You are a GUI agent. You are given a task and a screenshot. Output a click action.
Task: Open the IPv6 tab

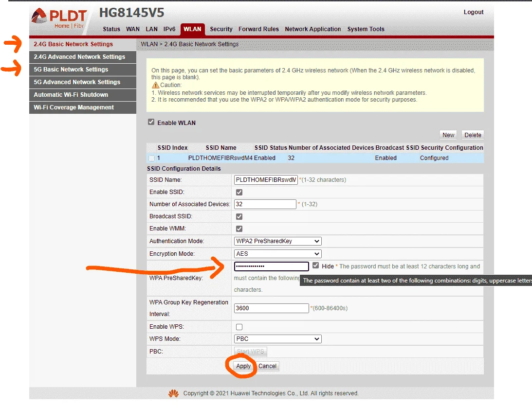(x=169, y=29)
